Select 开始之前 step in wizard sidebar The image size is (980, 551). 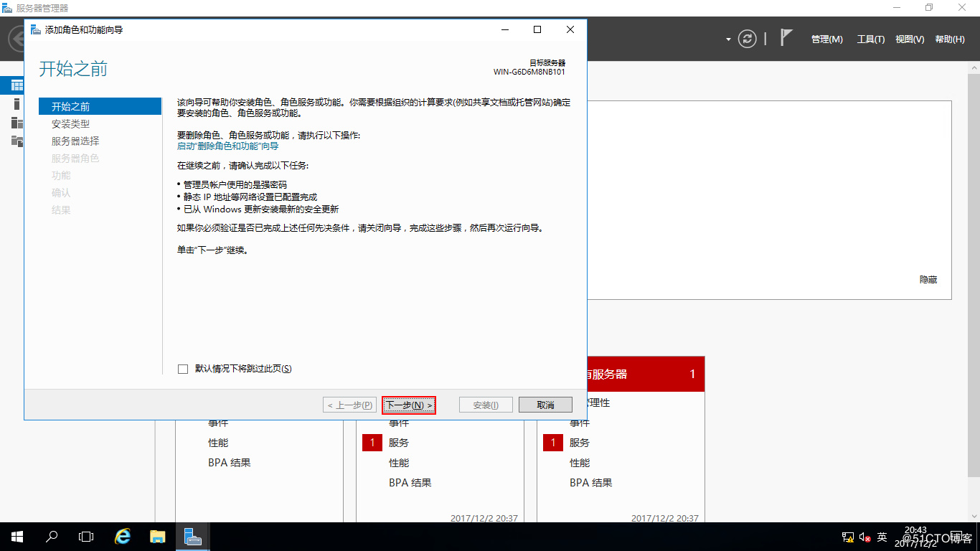[x=100, y=106]
